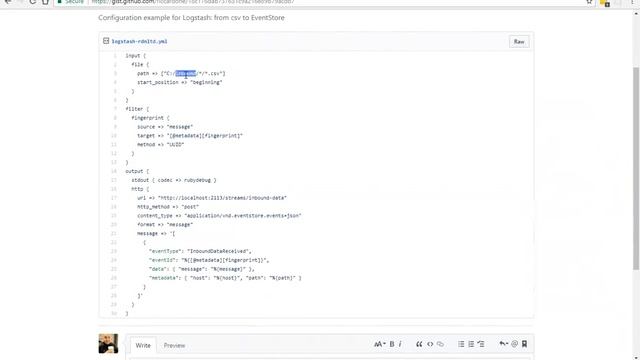Switch to the Preview tab
640x360 pixels.
tap(174, 345)
